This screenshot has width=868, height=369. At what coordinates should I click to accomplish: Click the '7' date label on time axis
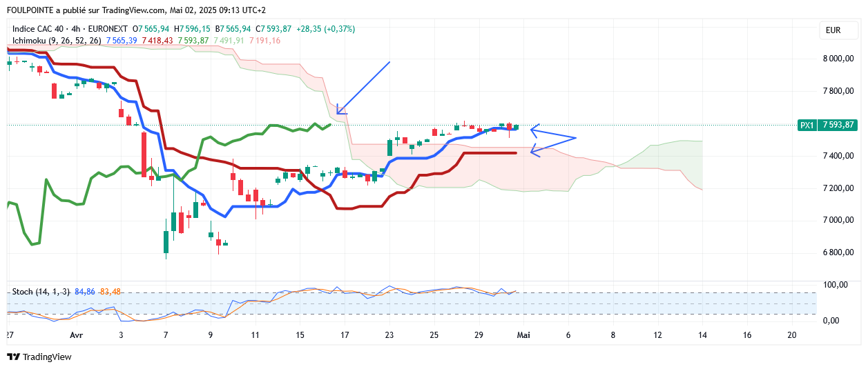point(166,335)
